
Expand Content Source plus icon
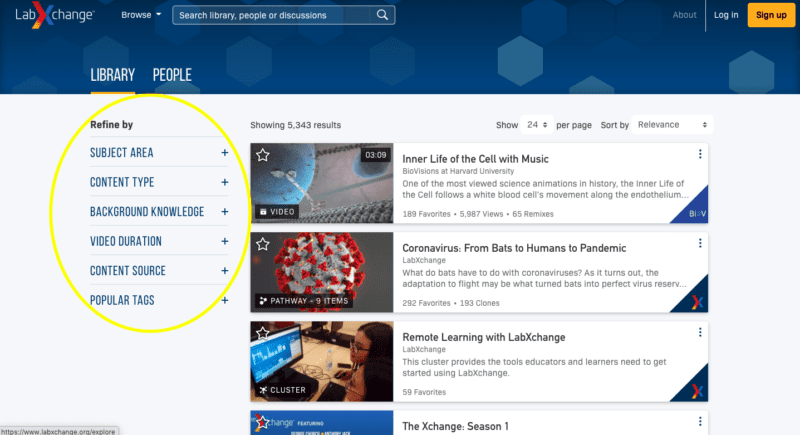pyautogui.click(x=224, y=271)
